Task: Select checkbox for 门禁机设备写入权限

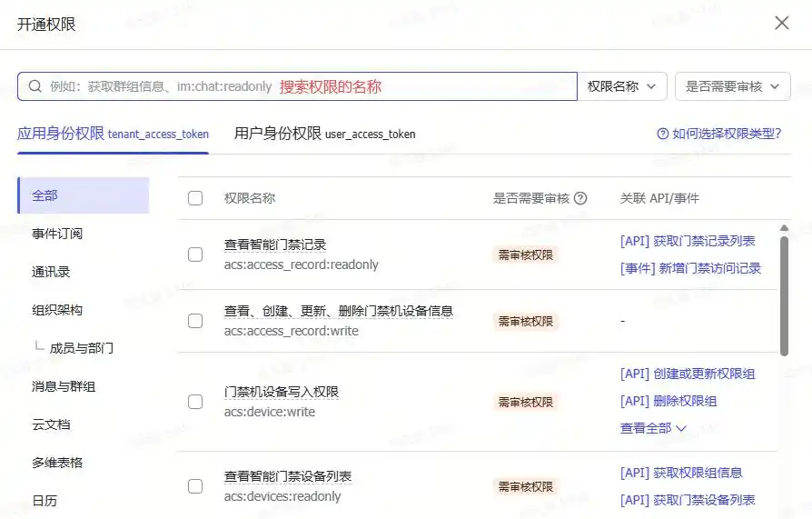Action: point(195,402)
